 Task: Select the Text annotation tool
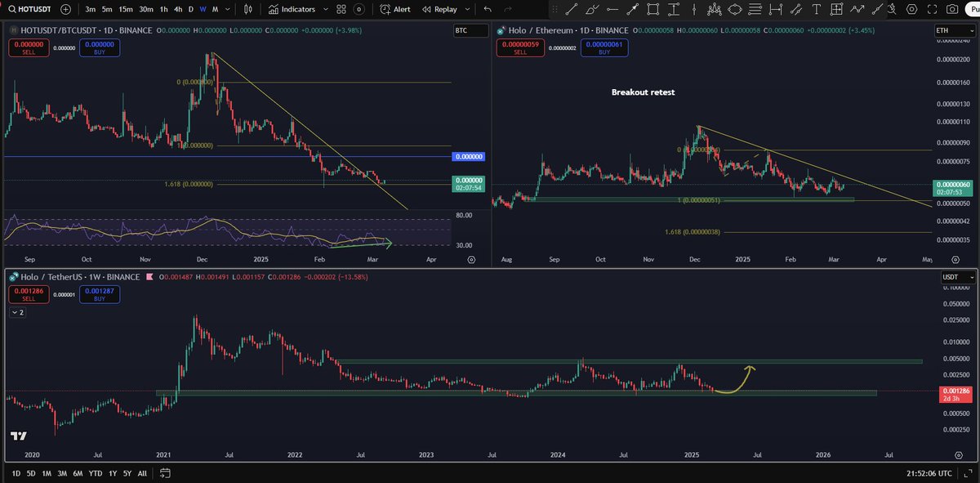pos(816,9)
